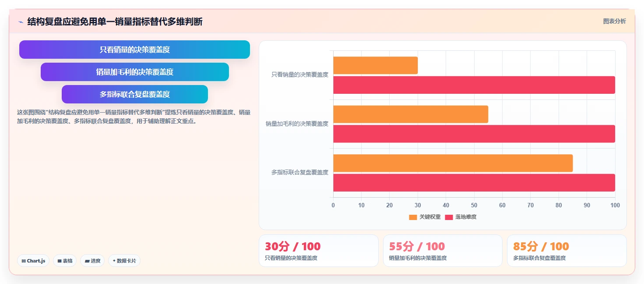Click the orange bar for 多指标联合复盘覆盖度
Image resolution: width=644 pixels, height=284 pixels.
pos(453,163)
